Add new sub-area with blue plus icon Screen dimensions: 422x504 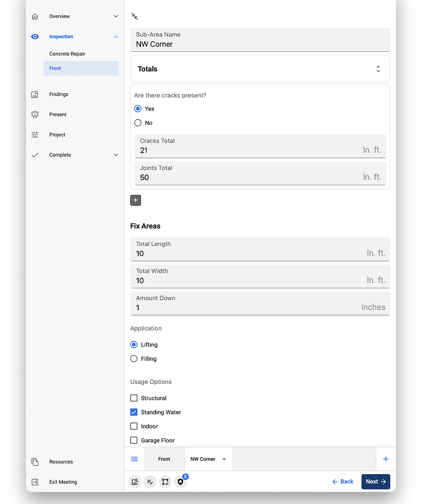pyautogui.click(x=386, y=459)
